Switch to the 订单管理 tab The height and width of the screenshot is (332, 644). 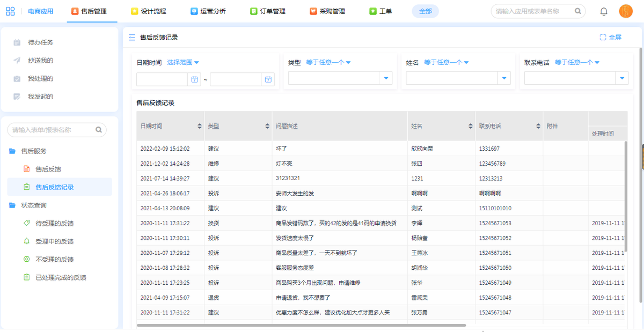pos(268,11)
